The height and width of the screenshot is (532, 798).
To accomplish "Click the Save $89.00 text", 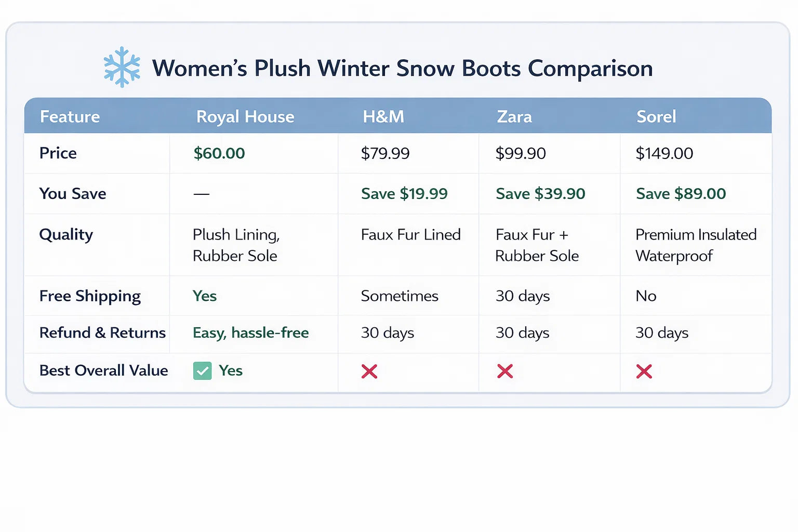I will tap(681, 194).
